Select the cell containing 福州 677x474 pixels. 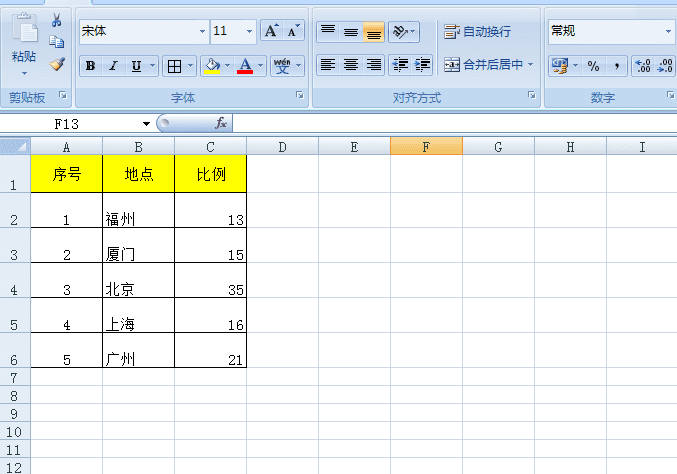[139, 210]
